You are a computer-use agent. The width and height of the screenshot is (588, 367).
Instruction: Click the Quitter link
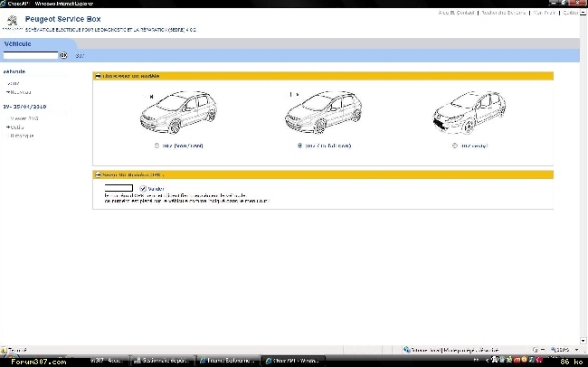pyautogui.click(x=571, y=13)
